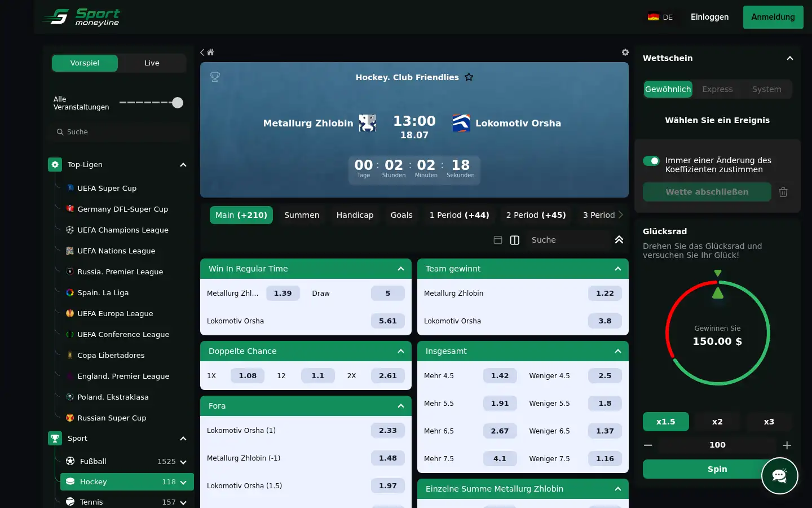Open UEFA Super Cup league

coord(107,188)
